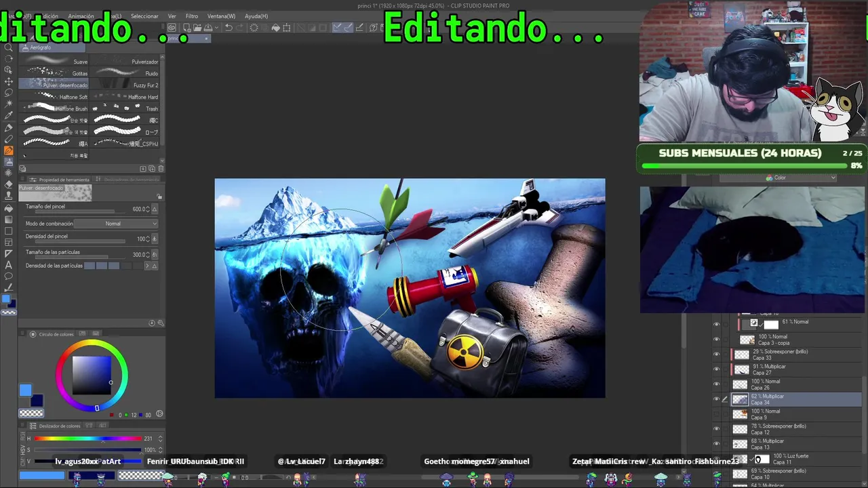Click the Undo arrow in command bar

pos(229,28)
